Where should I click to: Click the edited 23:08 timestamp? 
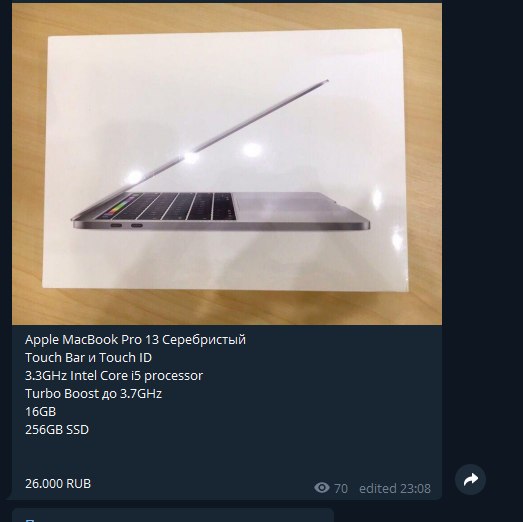coord(395,489)
